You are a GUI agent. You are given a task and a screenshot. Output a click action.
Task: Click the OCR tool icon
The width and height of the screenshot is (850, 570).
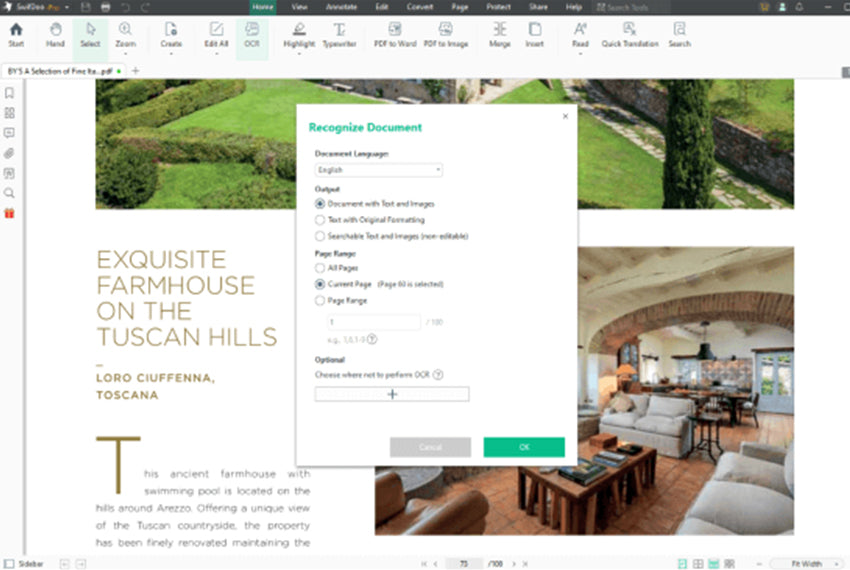[251, 35]
